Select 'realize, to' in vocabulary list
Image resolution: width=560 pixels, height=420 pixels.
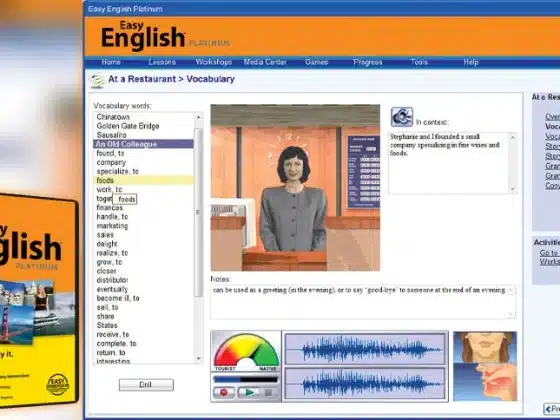[x=112, y=253]
